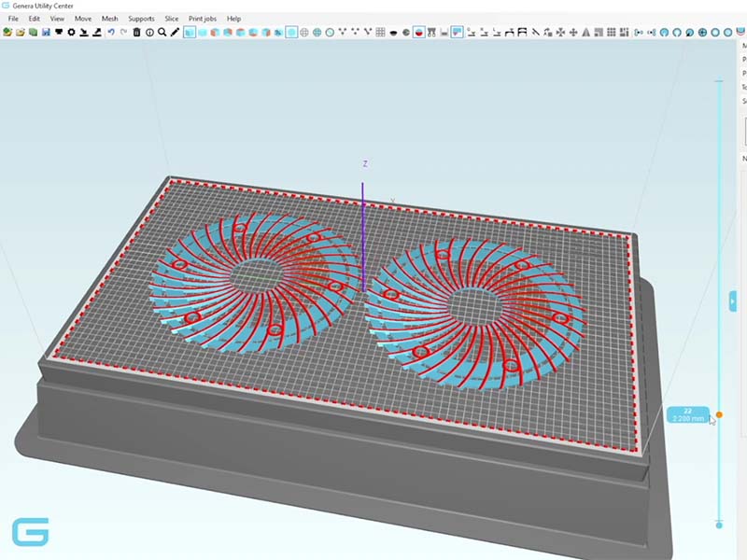Open the Supports menu
747x560 pixels.
click(x=141, y=19)
